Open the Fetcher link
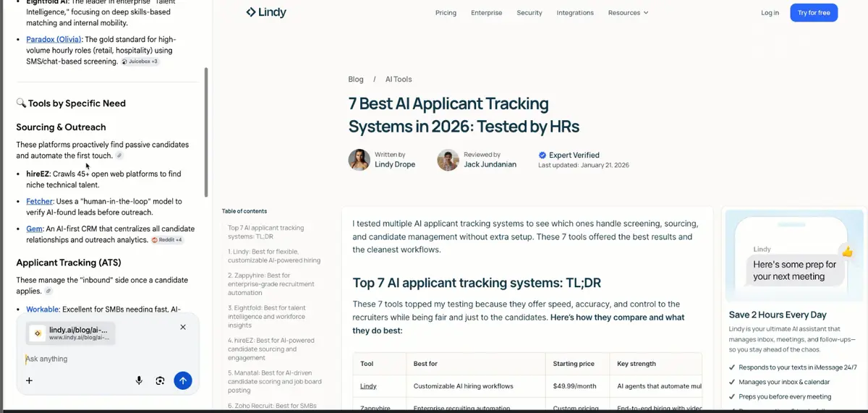The image size is (868, 413). click(x=39, y=201)
